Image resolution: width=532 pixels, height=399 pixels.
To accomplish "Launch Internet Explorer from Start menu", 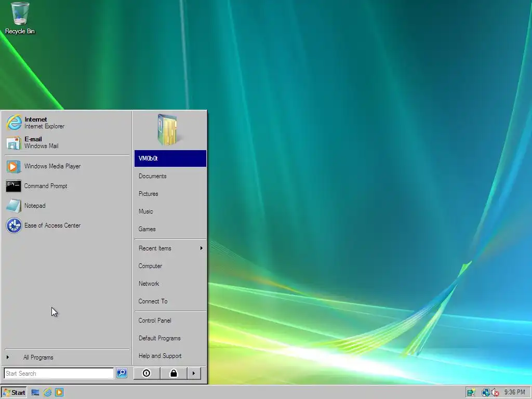I will click(67, 123).
